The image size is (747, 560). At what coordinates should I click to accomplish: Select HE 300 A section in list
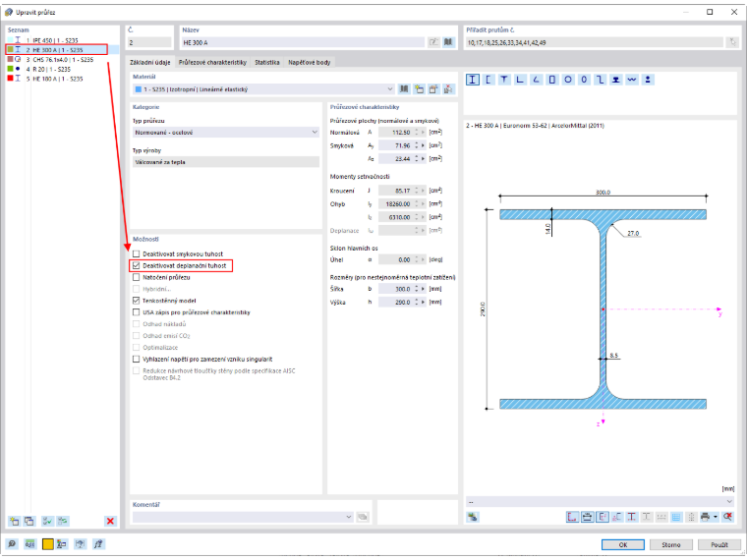tap(62, 49)
